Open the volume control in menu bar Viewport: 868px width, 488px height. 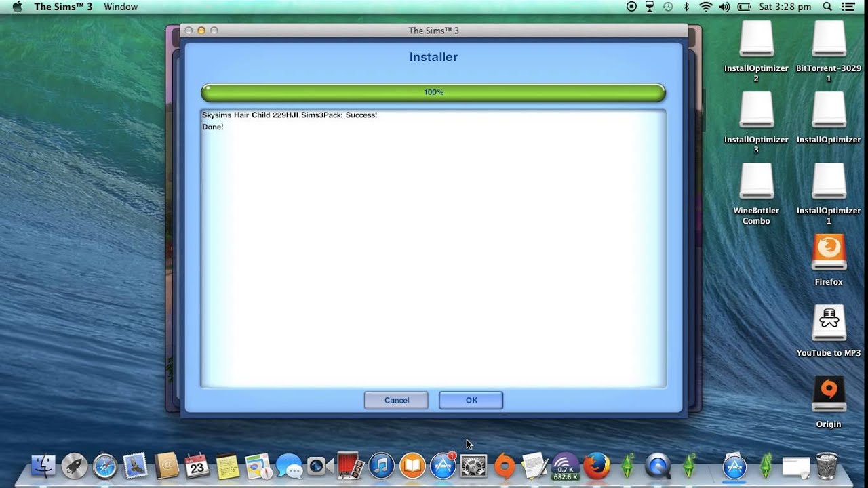724,7
